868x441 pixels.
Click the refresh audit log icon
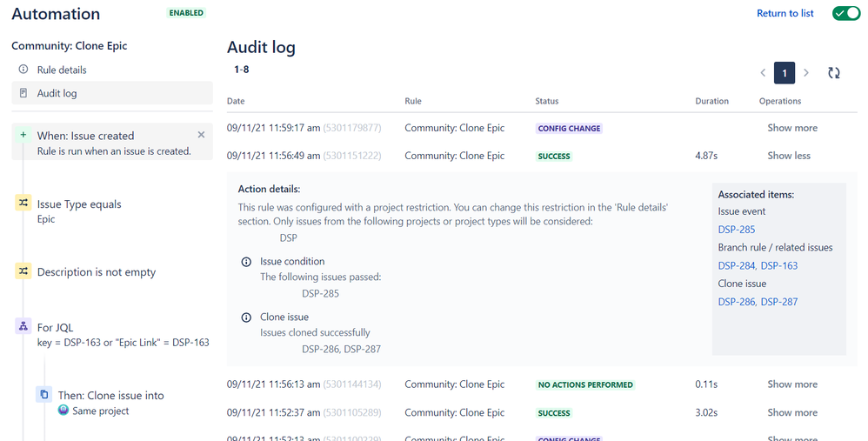pyautogui.click(x=834, y=72)
